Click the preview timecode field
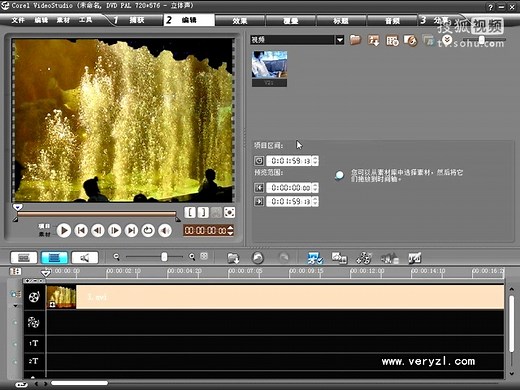Screen dimensions: 520x390 click(x=205, y=230)
